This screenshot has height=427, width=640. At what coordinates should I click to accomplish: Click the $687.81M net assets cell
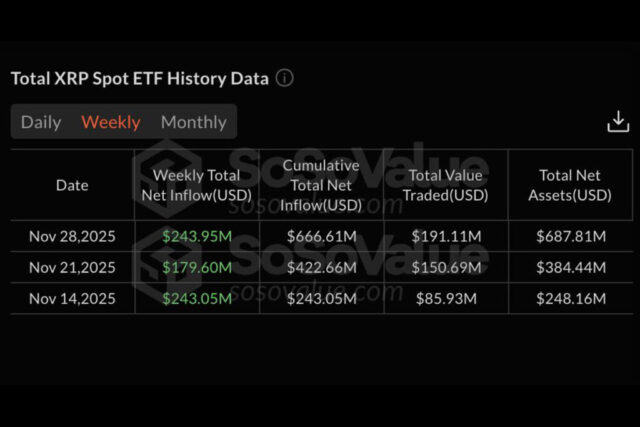(570, 237)
